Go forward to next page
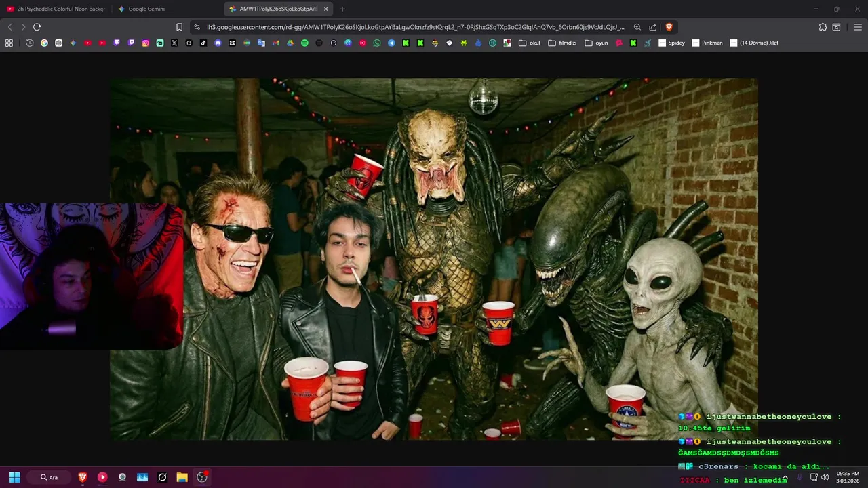The image size is (868, 488). 23,27
